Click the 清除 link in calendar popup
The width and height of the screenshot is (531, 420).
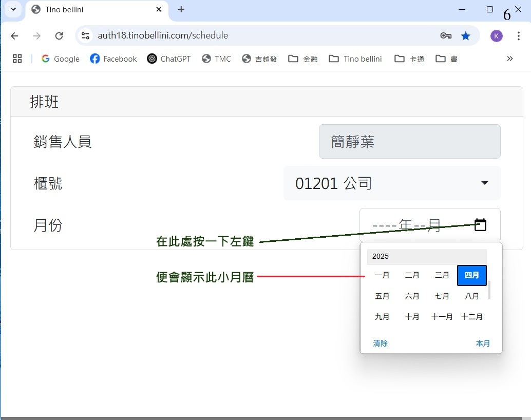380,343
